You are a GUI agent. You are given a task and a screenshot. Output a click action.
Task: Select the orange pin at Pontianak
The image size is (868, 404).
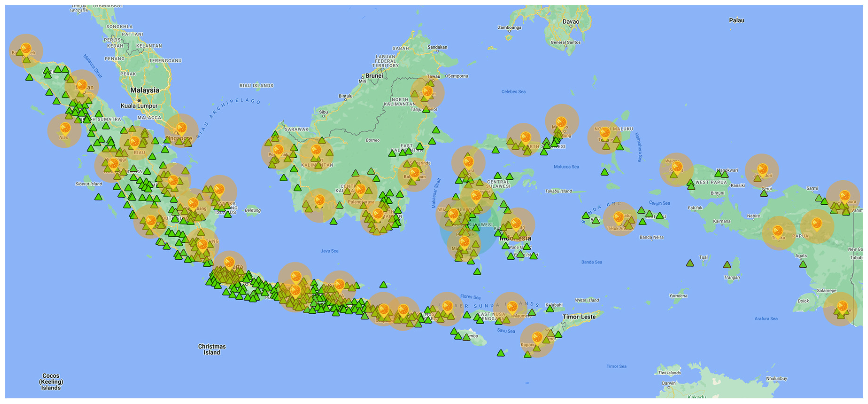click(278, 149)
